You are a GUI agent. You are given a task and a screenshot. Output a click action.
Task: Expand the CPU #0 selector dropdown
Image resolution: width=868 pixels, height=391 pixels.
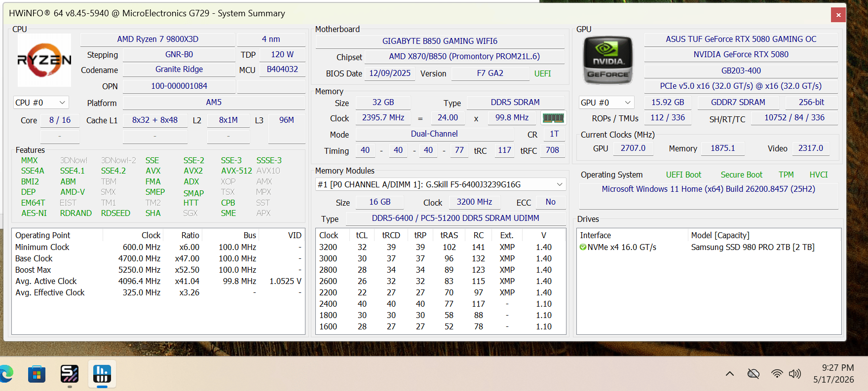pos(41,103)
